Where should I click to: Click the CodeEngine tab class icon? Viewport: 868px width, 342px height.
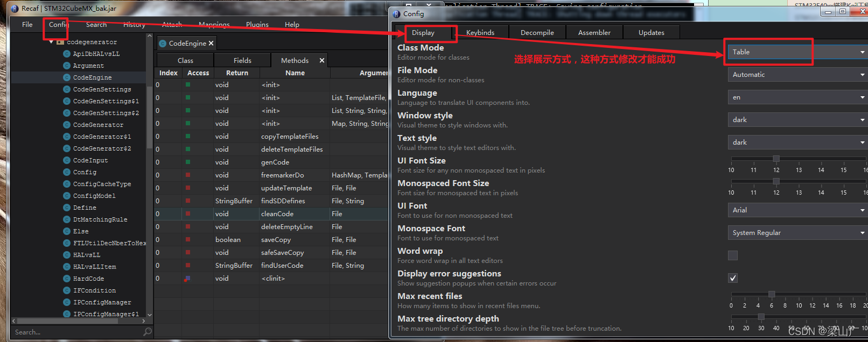[163, 44]
